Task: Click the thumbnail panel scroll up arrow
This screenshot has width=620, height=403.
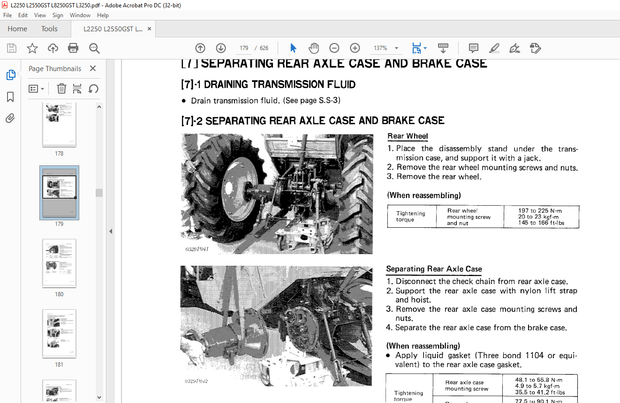Action: pyautogui.click(x=99, y=107)
